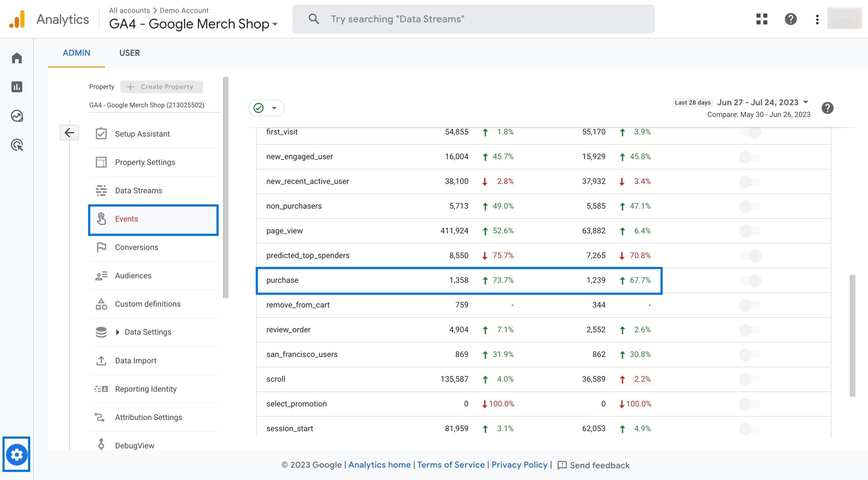Toggle conversion switch for review_order
Screen dimensions: 868x480
(750, 330)
